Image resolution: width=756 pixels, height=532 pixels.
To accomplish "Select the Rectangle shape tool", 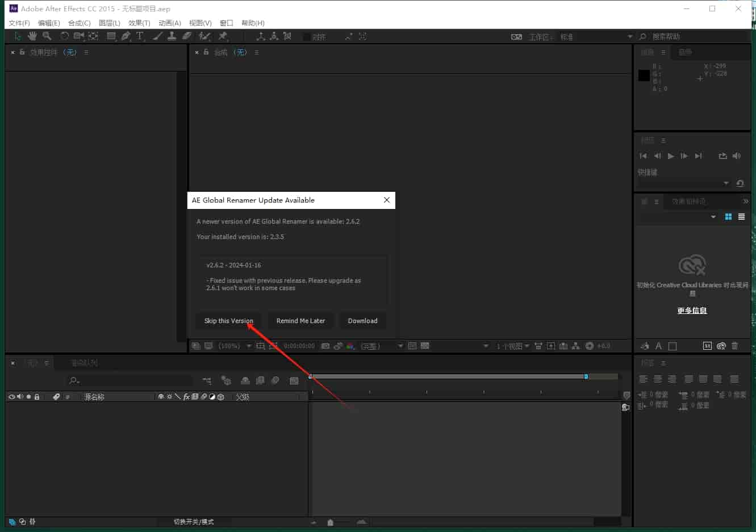I will tap(111, 36).
